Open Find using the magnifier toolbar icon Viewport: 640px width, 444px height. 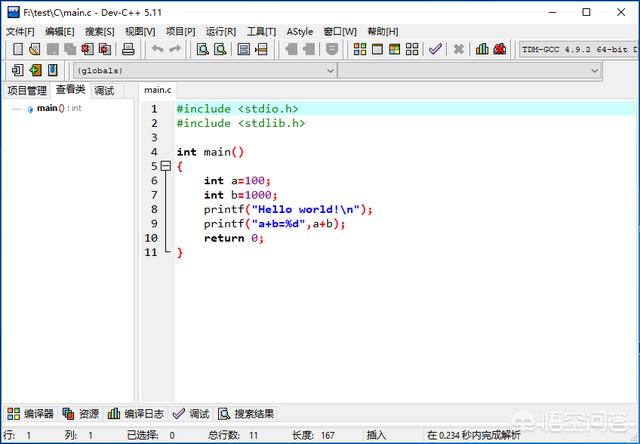coord(202,49)
